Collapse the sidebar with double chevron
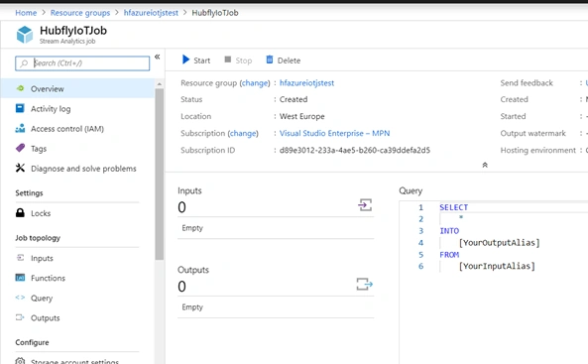 [x=157, y=57]
